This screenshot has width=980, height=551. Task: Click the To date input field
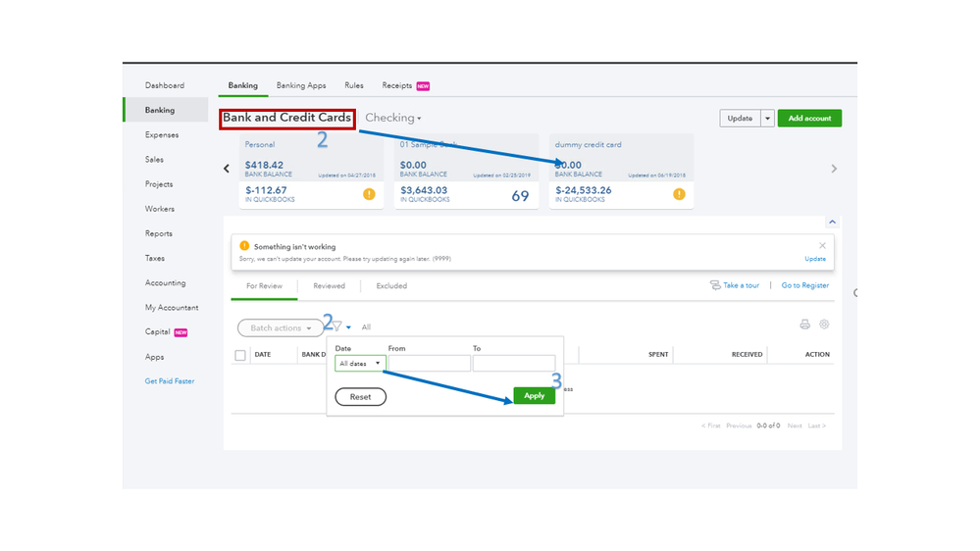[x=514, y=364]
